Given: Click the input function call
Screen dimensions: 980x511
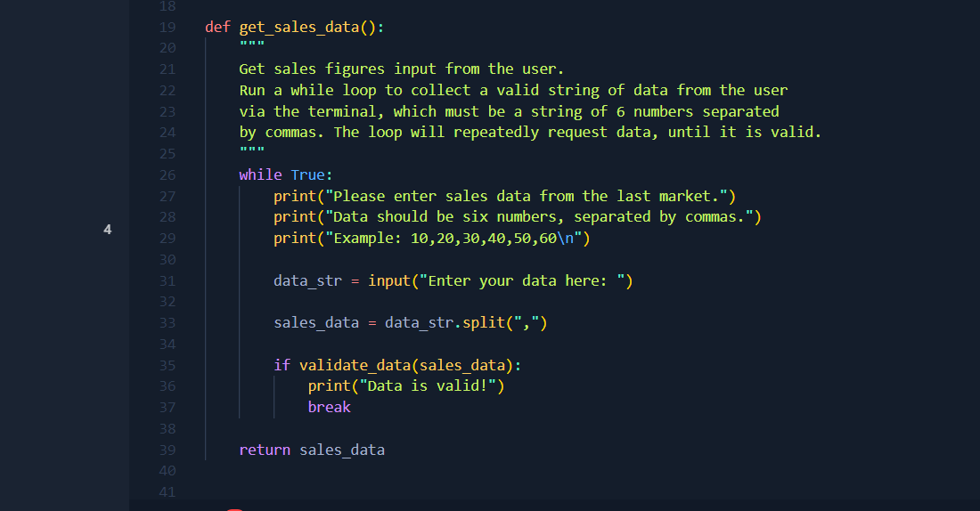Looking at the screenshot, I should tap(388, 281).
